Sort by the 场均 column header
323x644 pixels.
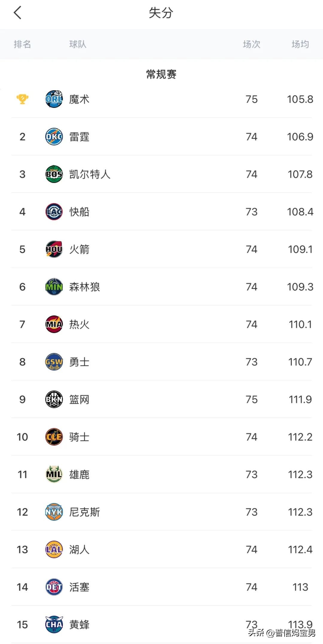[300, 44]
